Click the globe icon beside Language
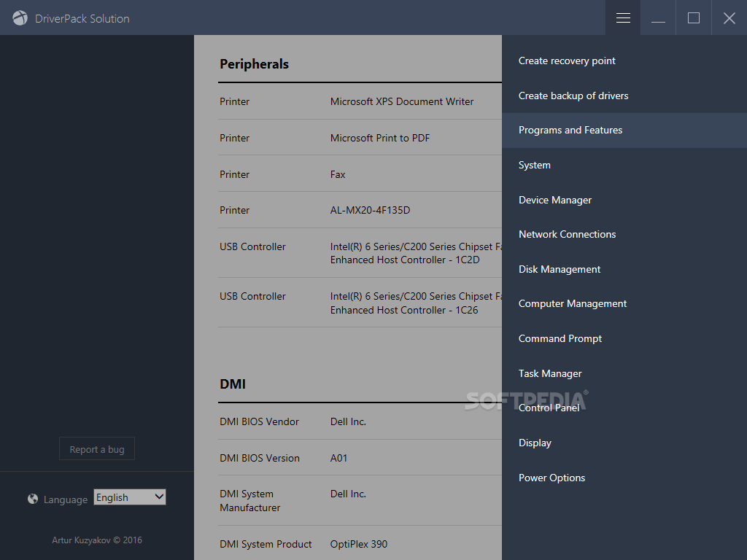747x560 pixels. click(x=33, y=499)
